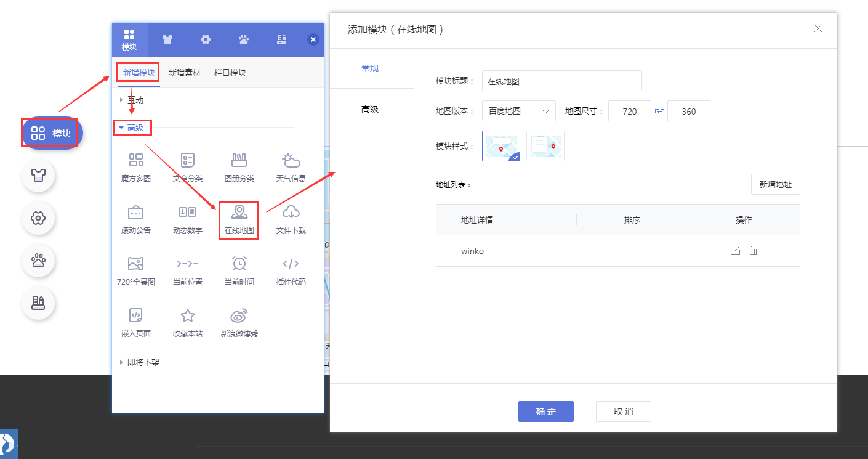Add the 滚动公告 module
The image size is (868, 459).
tap(136, 220)
